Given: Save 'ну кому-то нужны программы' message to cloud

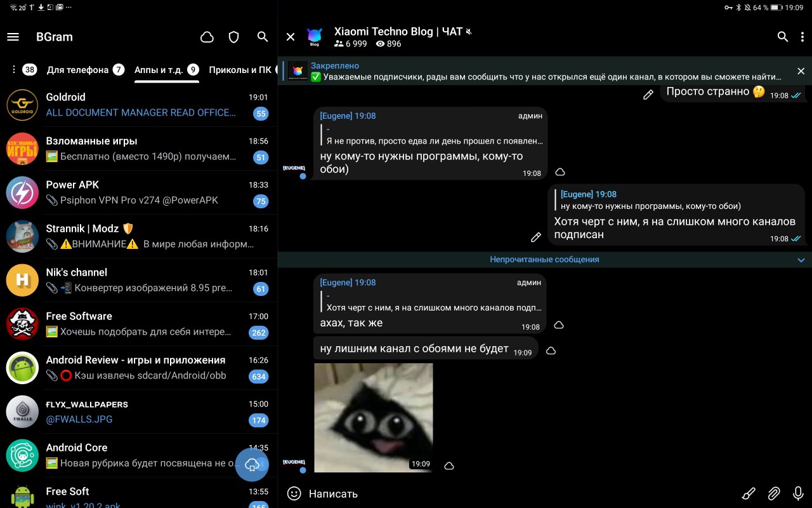Looking at the screenshot, I should [x=560, y=172].
